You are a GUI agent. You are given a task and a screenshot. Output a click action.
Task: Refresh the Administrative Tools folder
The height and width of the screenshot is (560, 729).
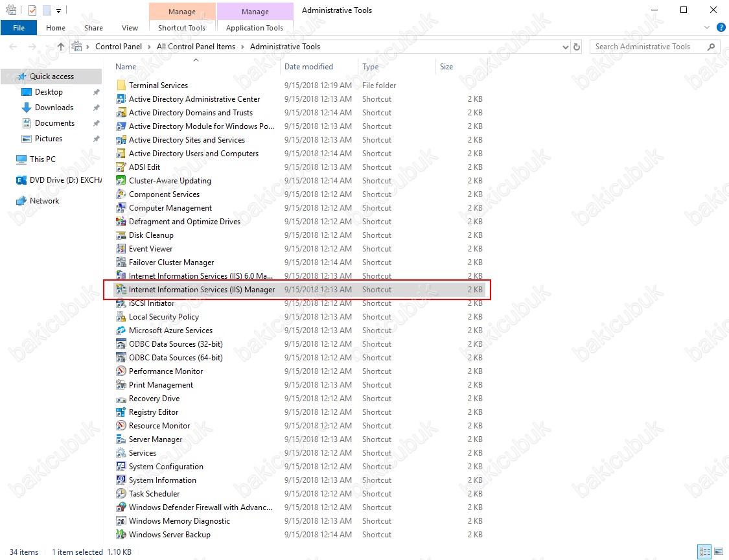click(x=577, y=47)
